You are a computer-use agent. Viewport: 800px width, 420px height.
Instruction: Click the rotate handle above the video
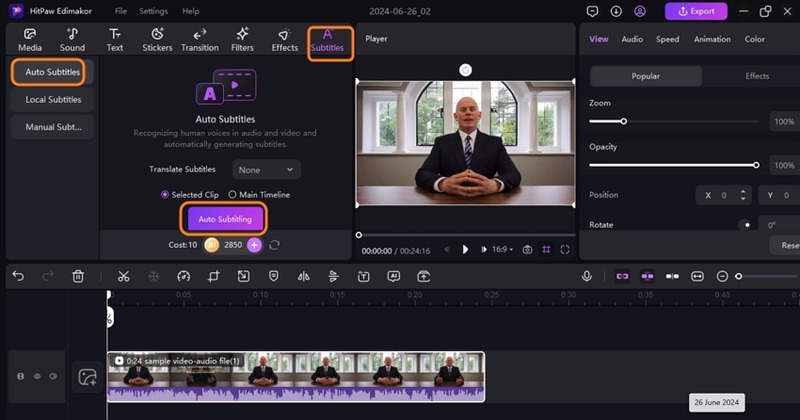(465, 70)
